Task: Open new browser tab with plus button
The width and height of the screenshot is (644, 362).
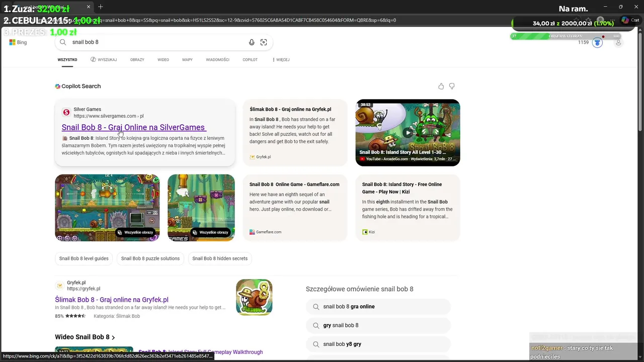Action: [101, 7]
